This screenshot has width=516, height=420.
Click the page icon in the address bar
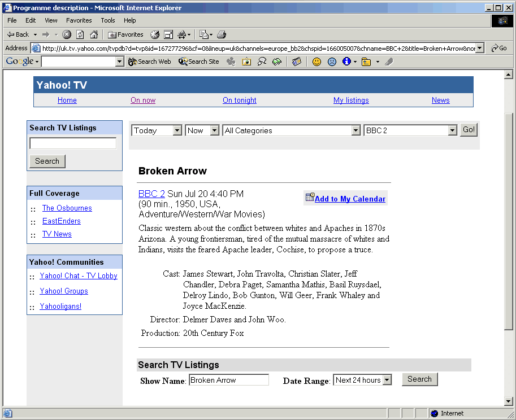tap(36, 49)
